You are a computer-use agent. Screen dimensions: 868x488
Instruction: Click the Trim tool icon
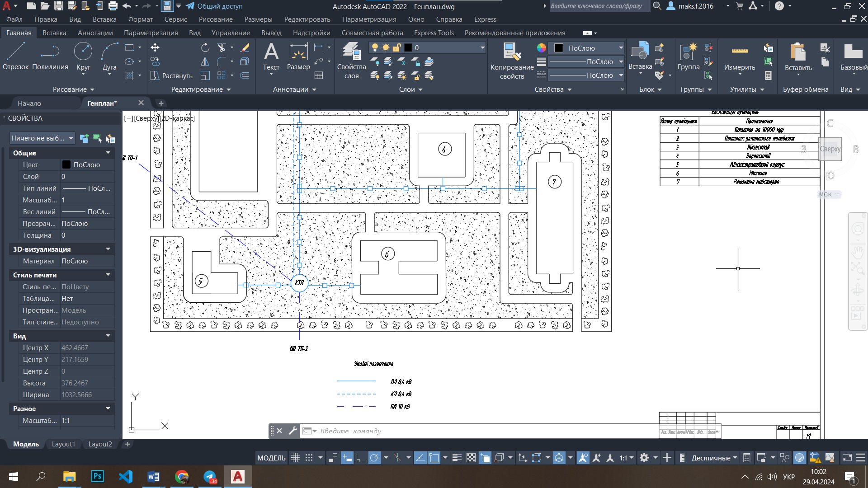click(x=221, y=47)
